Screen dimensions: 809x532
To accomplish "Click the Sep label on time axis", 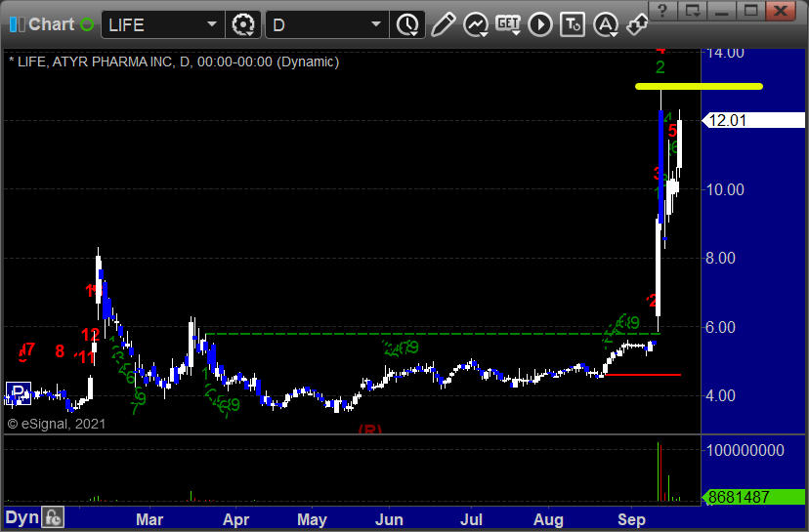I will tap(631, 519).
